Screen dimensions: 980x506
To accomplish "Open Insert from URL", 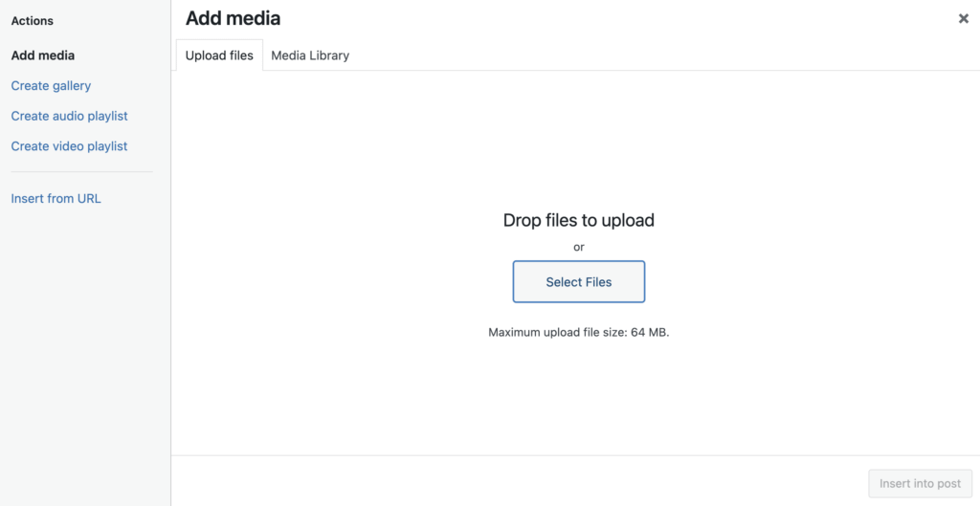I will [56, 199].
